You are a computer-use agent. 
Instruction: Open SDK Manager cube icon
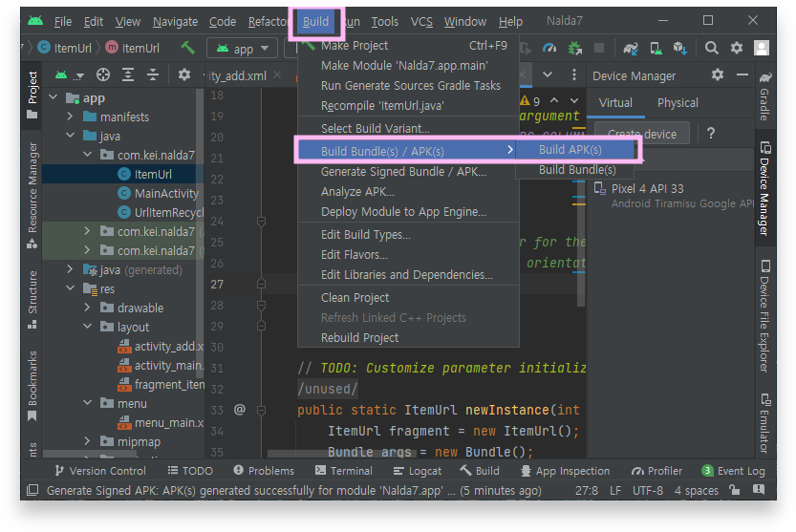pos(680,48)
